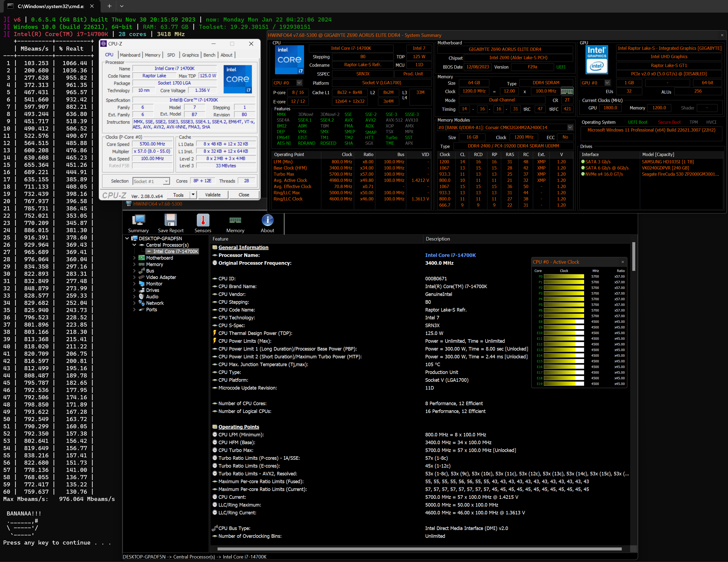Viewport: 728px width, 562px height.
Task: Select the Ports tree item
Action: click(x=151, y=309)
